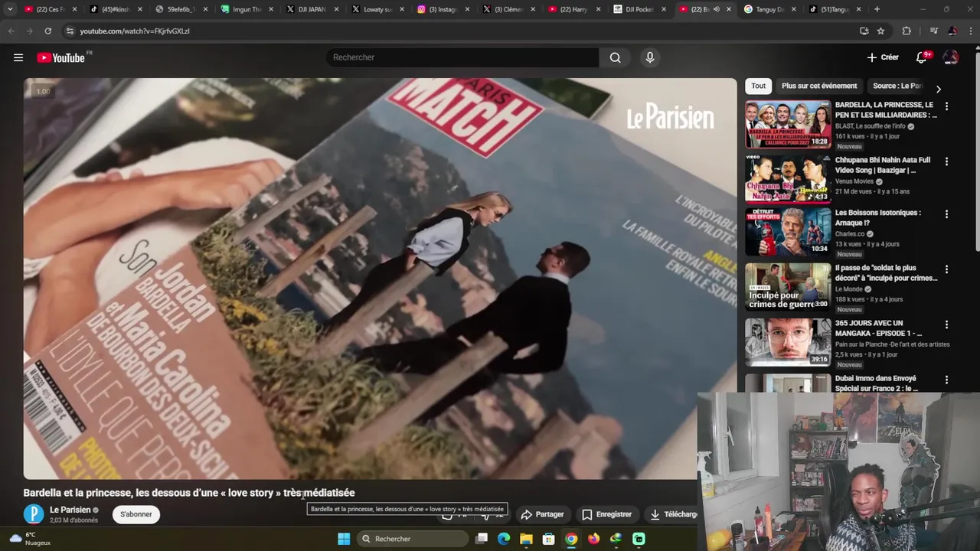Viewport: 980px width, 551px height.
Task: Select the Source : Le Parisien chip
Action: click(897, 86)
